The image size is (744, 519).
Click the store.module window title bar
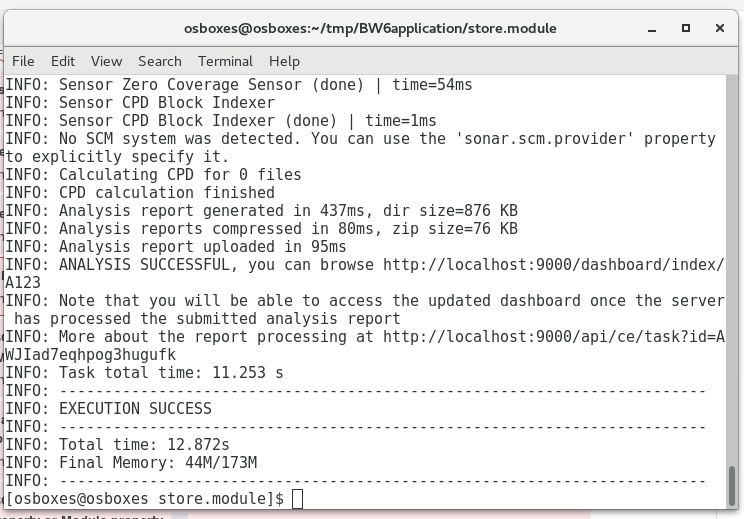coord(370,28)
